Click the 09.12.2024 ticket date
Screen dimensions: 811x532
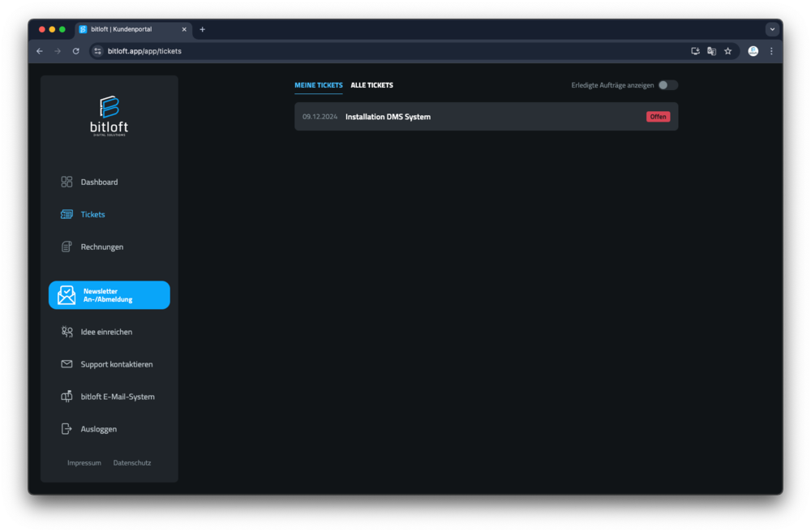click(x=320, y=117)
